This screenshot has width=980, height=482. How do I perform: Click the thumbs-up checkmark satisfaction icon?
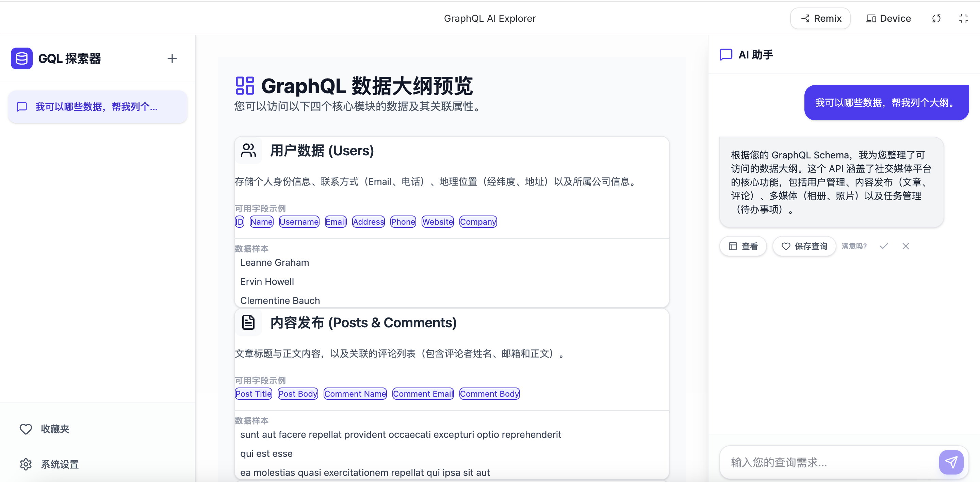[x=884, y=246]
